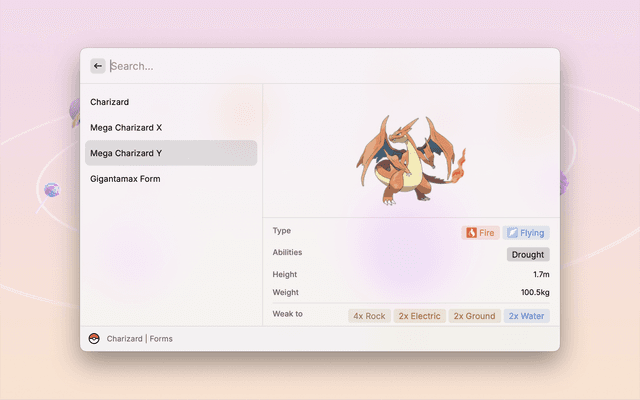Click the wing icon in Flying tag
The height and width of the screenshot is (400, 640).
click(x=511, y=233)
